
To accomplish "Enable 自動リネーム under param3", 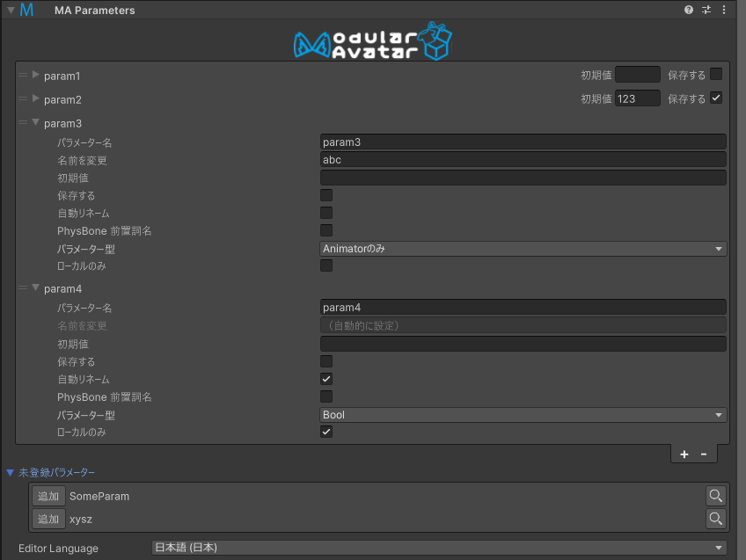I will 326,213.
